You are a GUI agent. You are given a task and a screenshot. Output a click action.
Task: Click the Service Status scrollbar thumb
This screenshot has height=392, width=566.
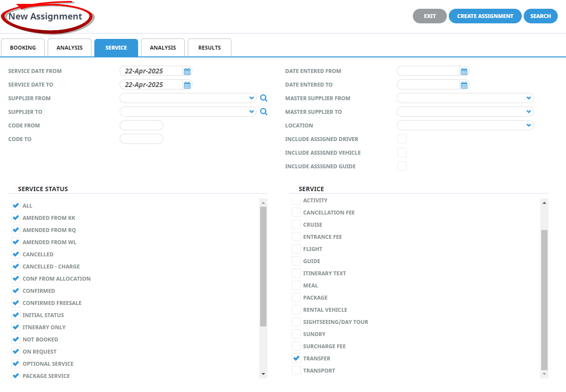coord(263,266)
